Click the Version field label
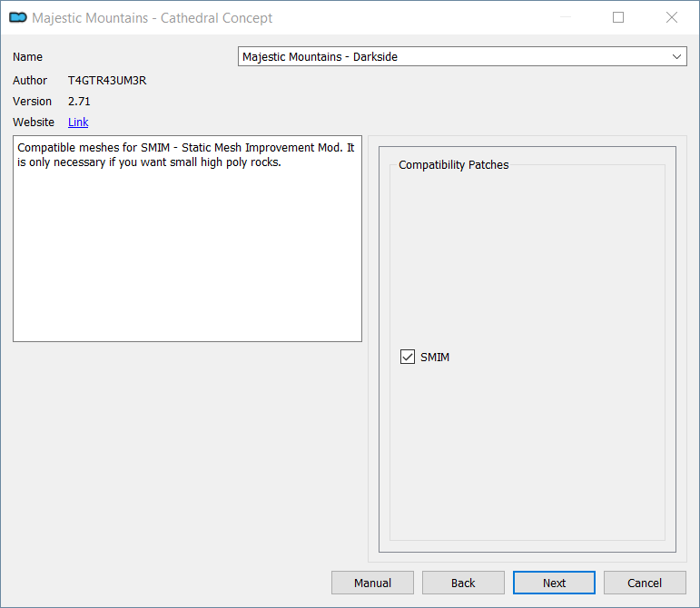Image resolution: width=700 pixels, height=608 pixels. click(32, 102)
